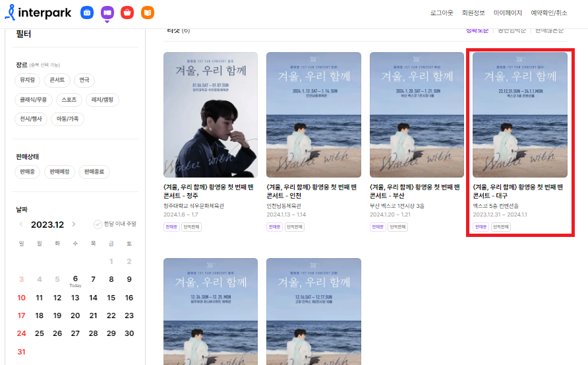Choose date 31 in the calendar

pyautogui.click(x=21, y=352)
